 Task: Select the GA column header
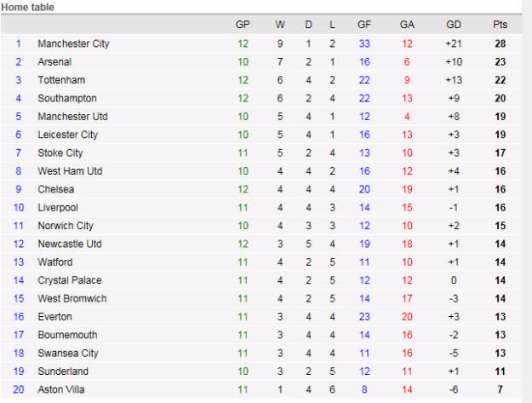click(x=407, y=24)
